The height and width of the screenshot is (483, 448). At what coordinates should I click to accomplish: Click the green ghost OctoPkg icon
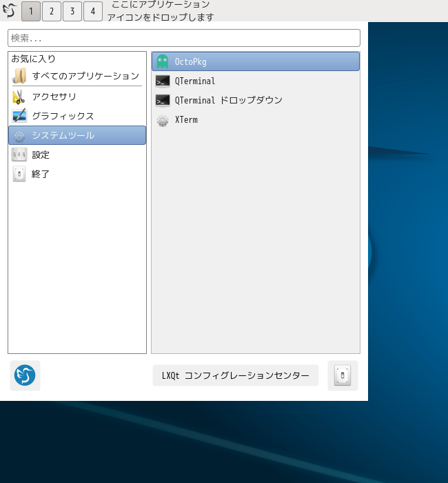(163, 61)
